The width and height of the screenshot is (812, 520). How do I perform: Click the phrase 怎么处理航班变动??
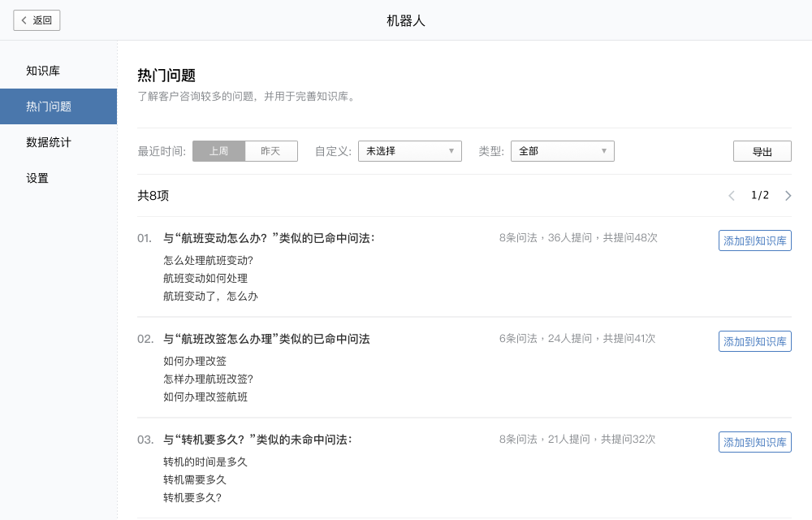(x=208, y=261)
